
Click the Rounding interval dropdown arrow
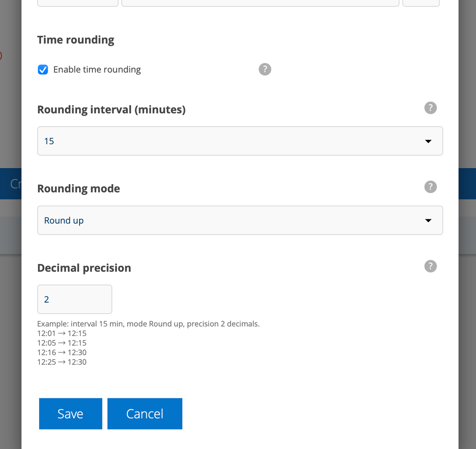point(428,141)
